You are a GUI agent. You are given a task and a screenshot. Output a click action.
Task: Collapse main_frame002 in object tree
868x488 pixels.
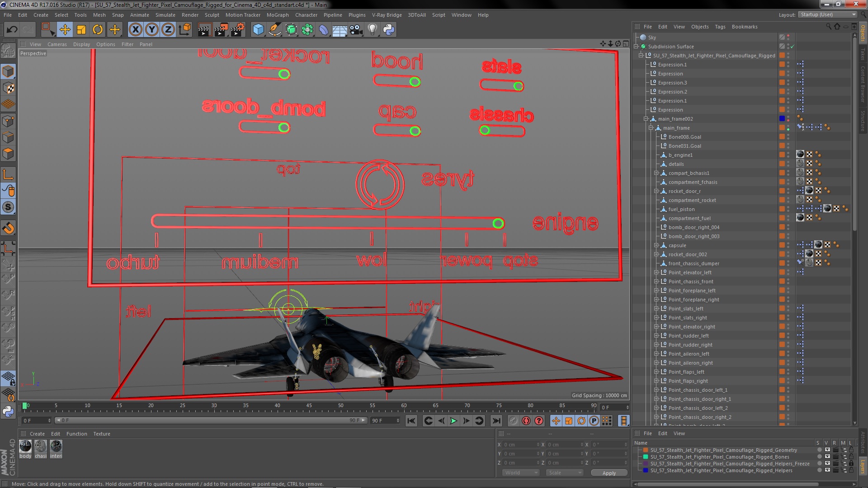click(646, 119)
